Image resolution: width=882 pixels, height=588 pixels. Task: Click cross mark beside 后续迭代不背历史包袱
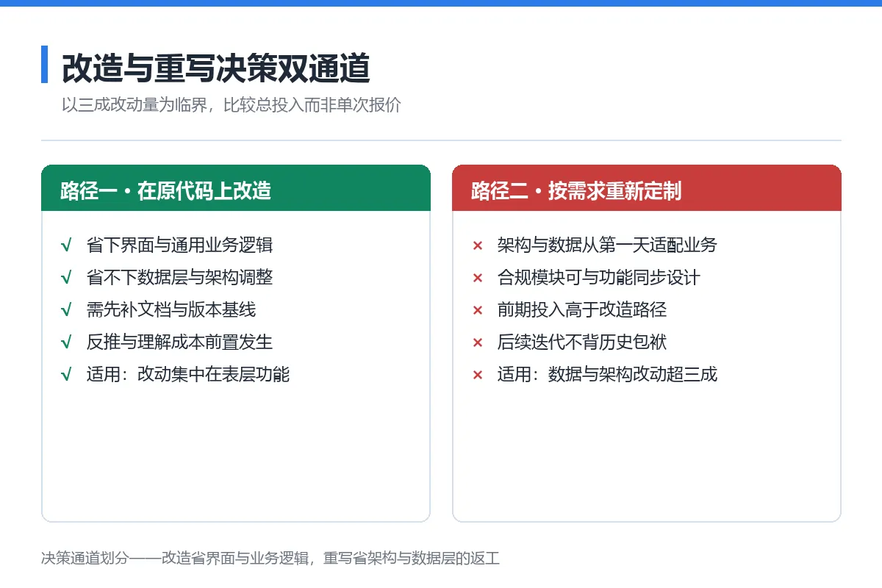[477, 343]
